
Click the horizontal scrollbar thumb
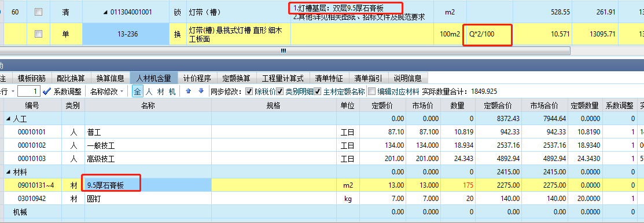pyautogui.click(x=283, y=50)
